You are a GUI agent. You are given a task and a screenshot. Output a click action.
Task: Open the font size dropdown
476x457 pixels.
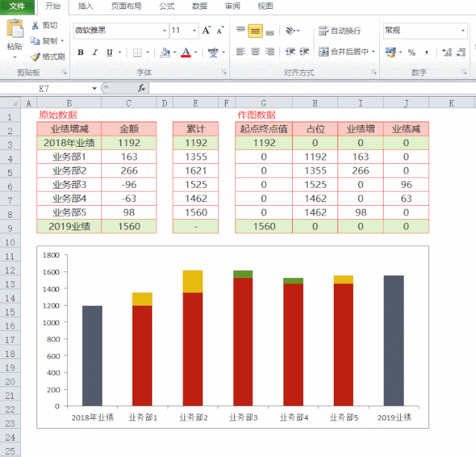pyautogui.click(x=194, y=31)
